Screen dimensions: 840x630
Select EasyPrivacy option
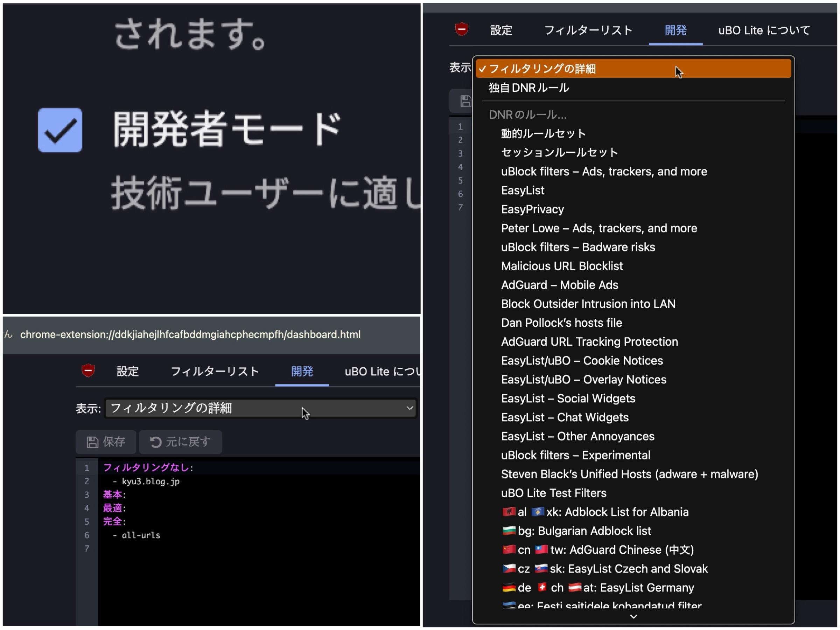pos(633,209)
